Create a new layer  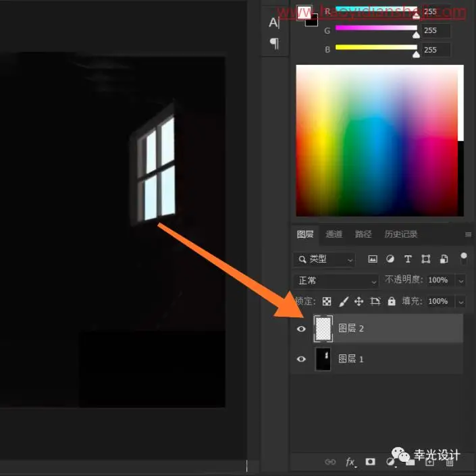(430, 462)
